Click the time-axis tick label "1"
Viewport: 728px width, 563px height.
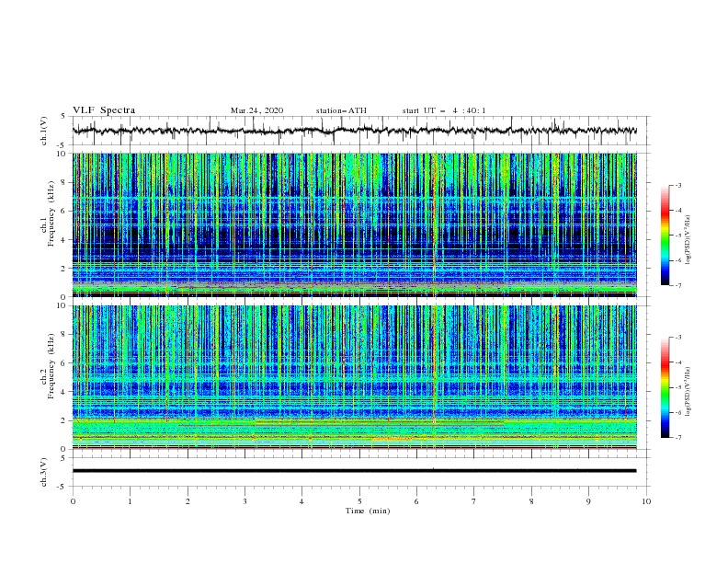point(130,501)
